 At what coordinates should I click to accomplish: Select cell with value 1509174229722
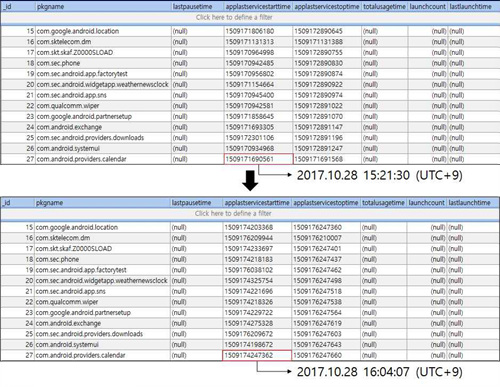[257, 313]
